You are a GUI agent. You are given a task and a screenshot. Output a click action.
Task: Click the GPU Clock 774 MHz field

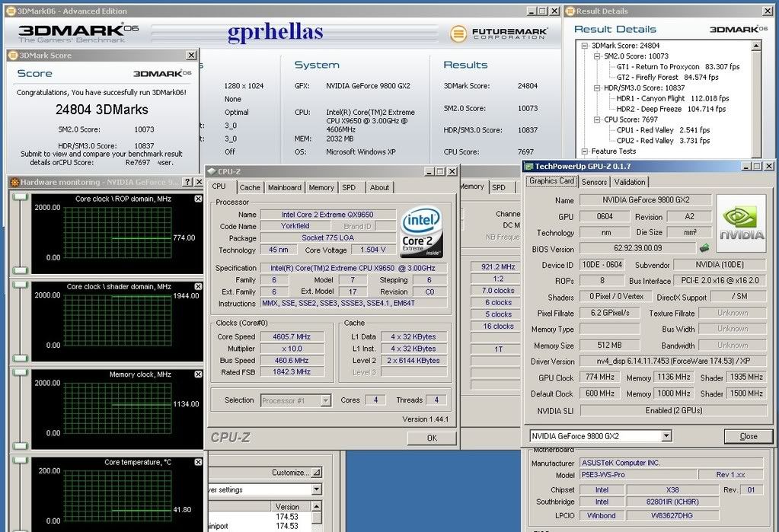pos(600,377)
